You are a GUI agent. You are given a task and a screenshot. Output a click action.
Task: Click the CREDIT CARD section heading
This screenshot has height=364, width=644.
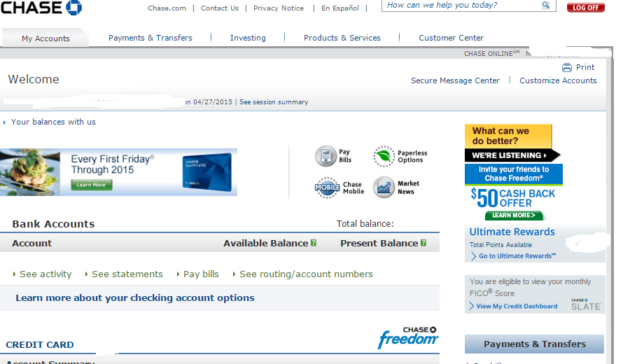[x=40, y=344]
